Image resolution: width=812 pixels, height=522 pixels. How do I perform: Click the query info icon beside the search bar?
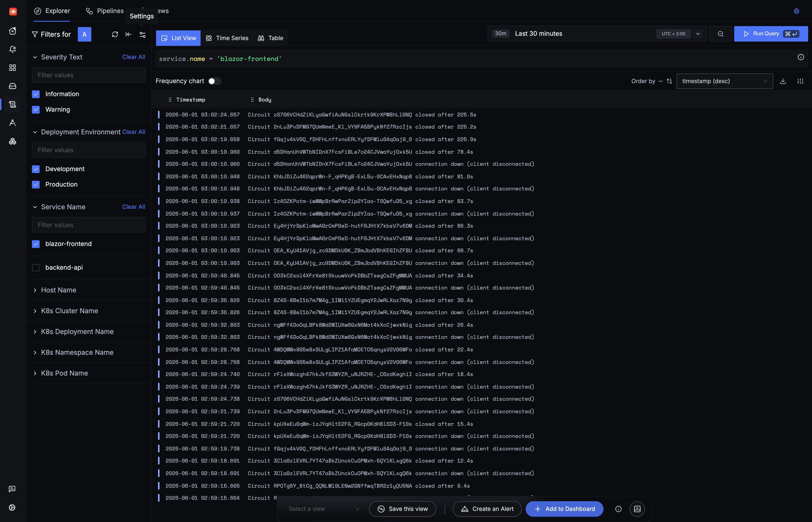pos(801,57)
